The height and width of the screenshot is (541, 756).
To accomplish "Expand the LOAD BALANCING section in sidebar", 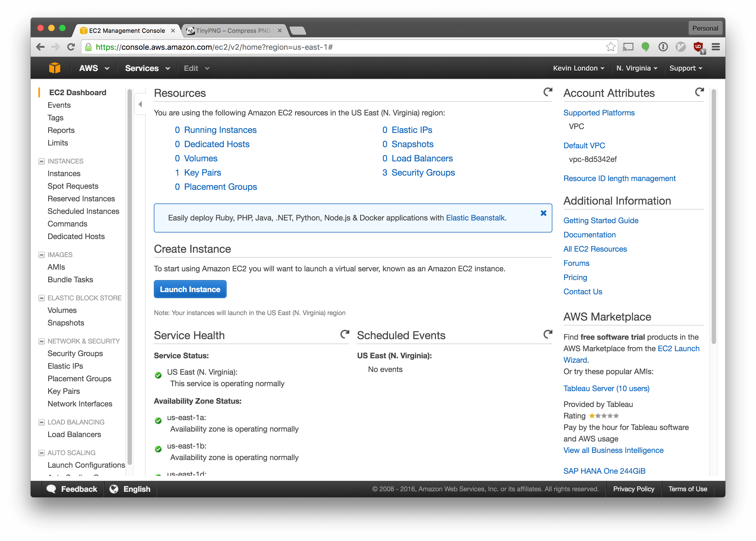I will [41, 421].
